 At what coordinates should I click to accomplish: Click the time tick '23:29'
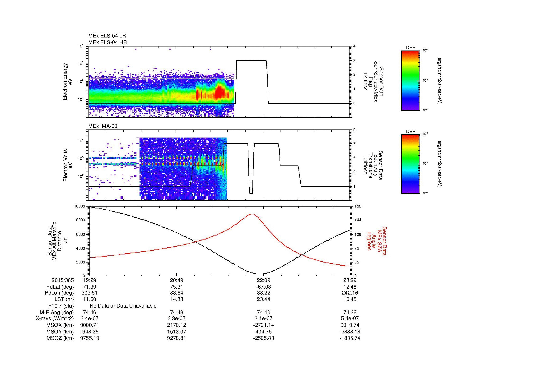[x=350, y=280]
